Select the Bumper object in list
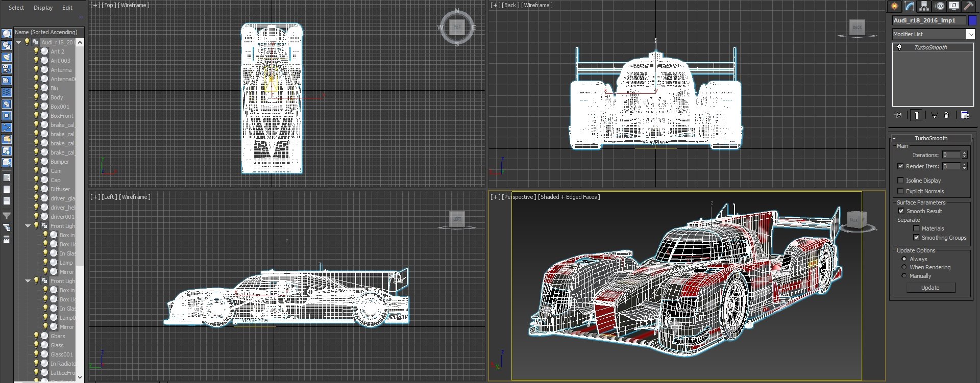This screenshot has width=980, height=383. coord(60,162)
